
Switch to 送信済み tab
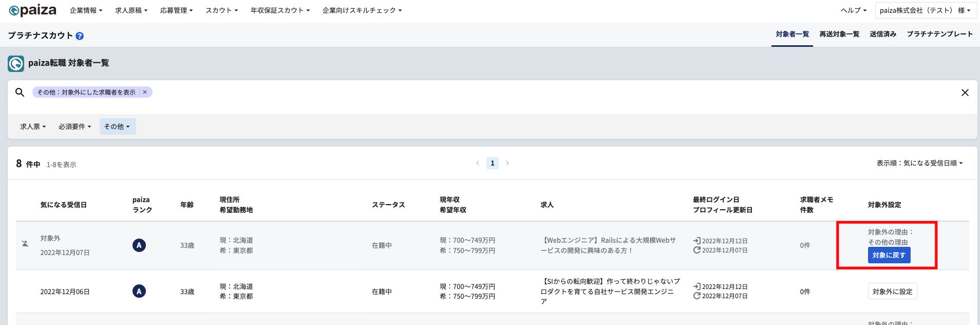coord(883,34)
